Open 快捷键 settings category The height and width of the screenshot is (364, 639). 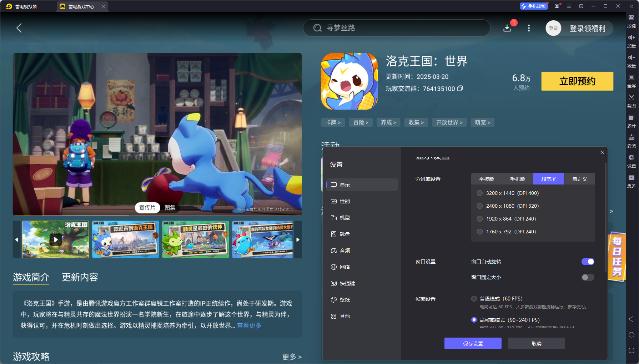[362, 283]
